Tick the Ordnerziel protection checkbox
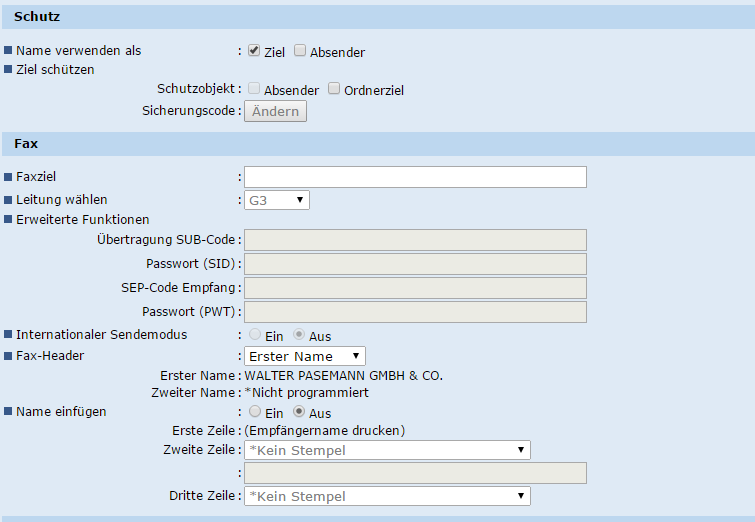 click(334, 89)
